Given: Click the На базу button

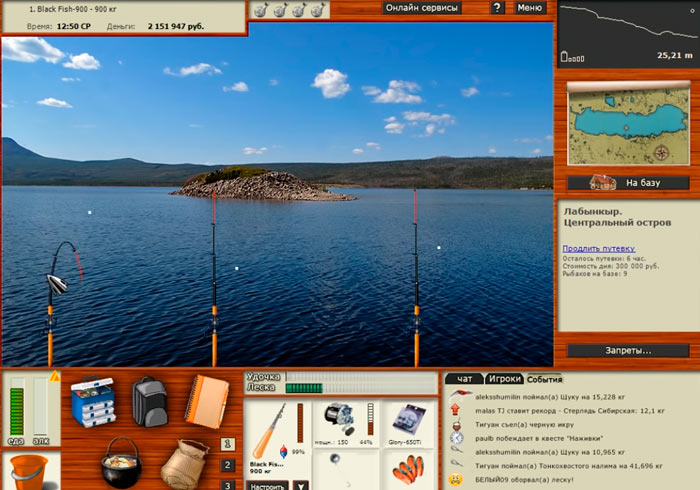Looking at the screenshot, I should [626, 183].
